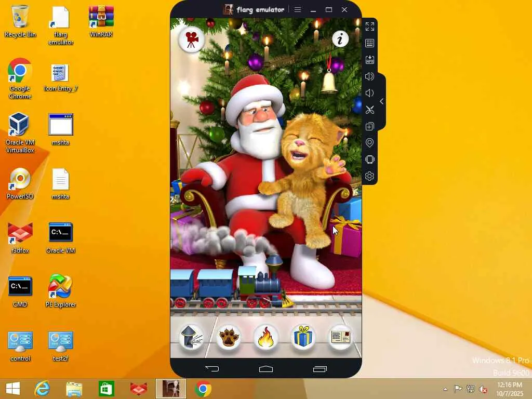The height and width of the screenshot is (399, 532).
Task: Select the mshta text-file desktop icon
Action: [60, 183]
